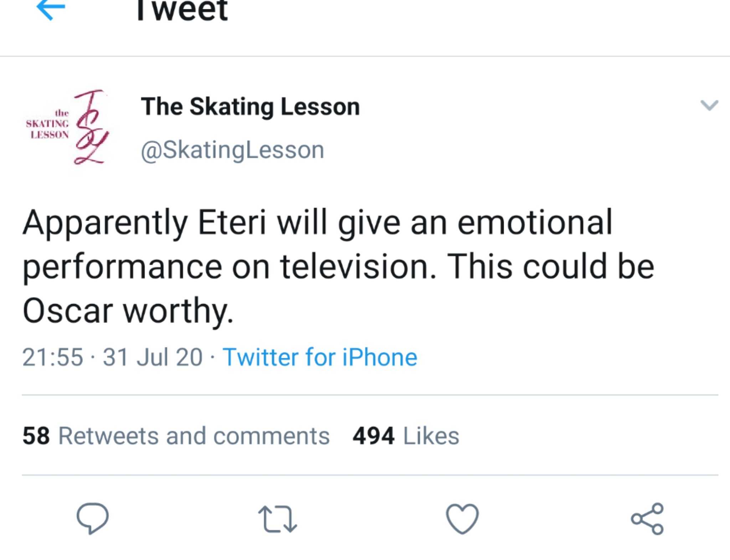This screenshot has height=560, width=730.
Task: Click the word Eteri in tweet
Action: point(232,222)
